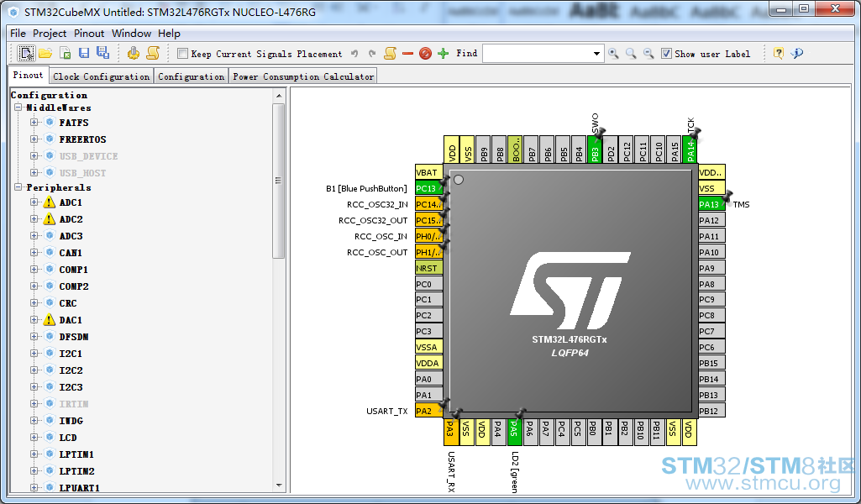Open the Help menu

(169, 34)
